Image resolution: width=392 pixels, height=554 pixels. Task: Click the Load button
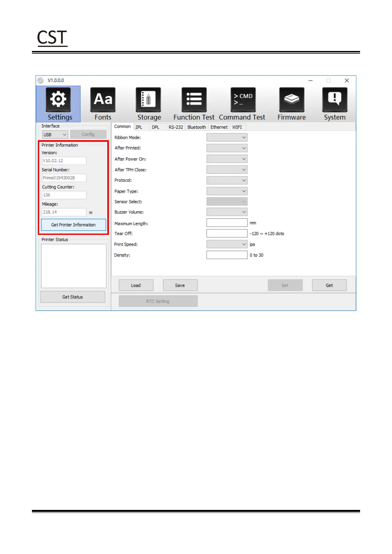point(136,285)
